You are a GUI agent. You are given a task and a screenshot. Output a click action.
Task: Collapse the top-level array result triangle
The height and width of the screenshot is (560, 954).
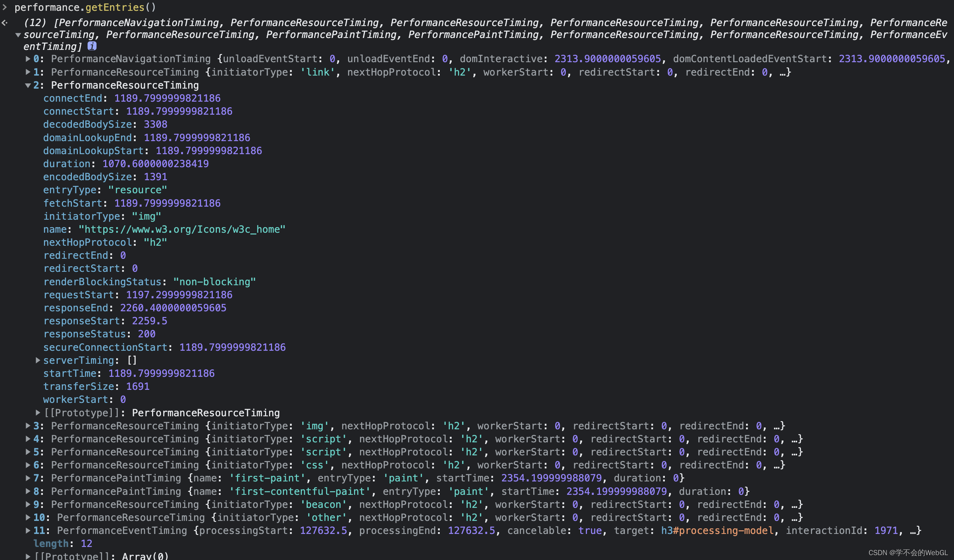[18, 35]
